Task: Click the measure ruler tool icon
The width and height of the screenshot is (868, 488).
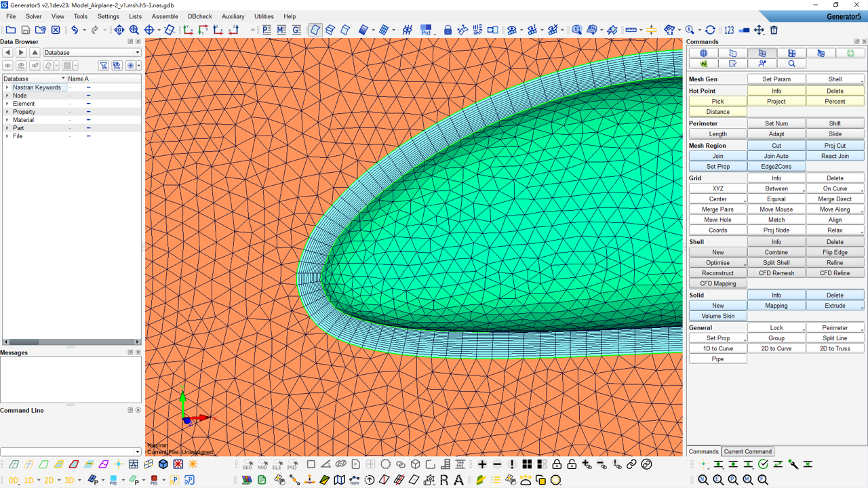Action: 631,30
